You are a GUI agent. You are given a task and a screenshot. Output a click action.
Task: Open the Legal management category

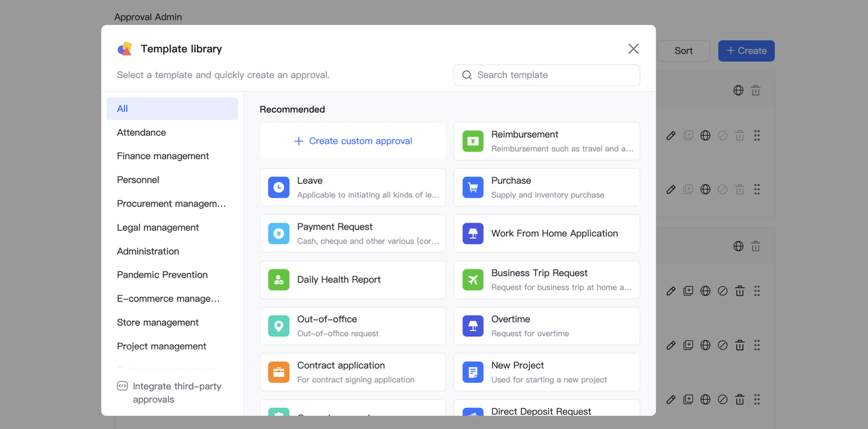[157, 227]
